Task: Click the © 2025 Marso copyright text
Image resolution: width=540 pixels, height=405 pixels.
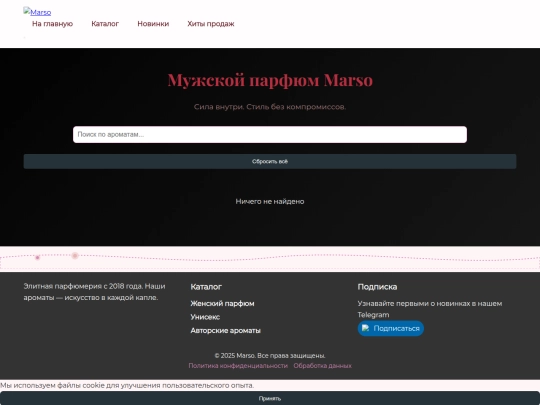Action: pos(270,355)
